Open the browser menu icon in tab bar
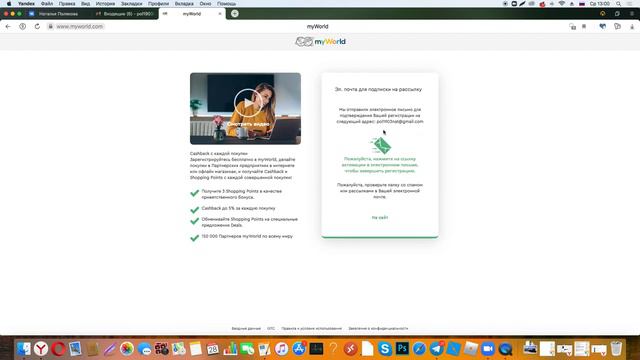The width and height of the screenshot is (640, 360). click(632, 13)
